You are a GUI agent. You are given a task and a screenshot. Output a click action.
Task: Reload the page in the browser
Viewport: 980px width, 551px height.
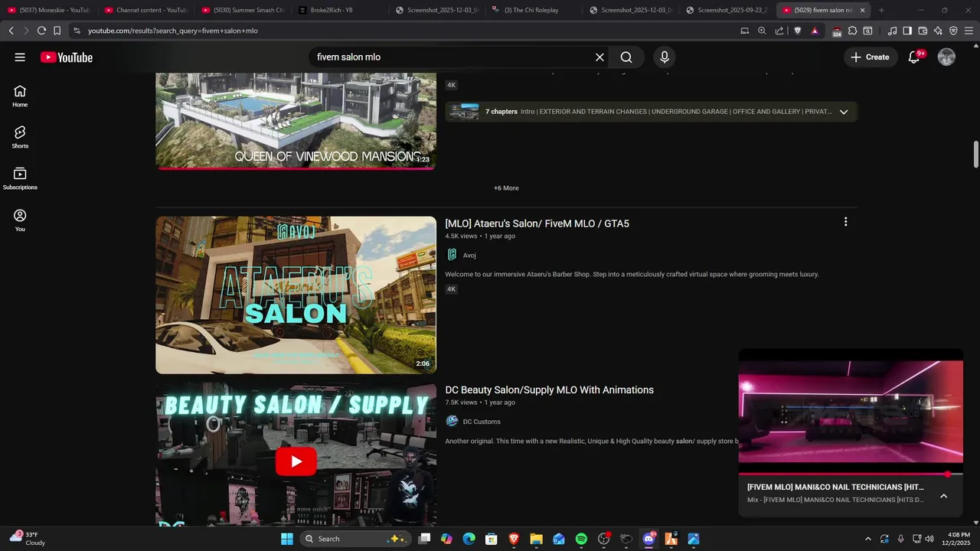[x=41, y=31]
